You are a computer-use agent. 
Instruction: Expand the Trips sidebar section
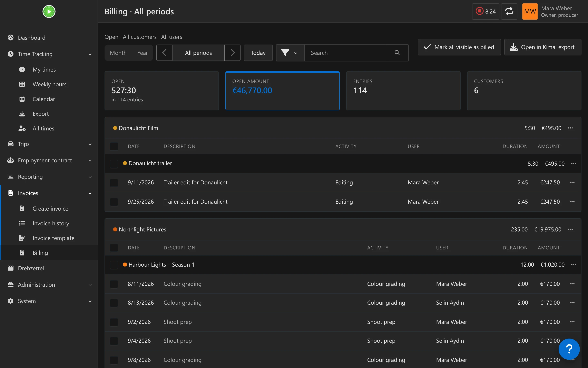click(49, 144)
